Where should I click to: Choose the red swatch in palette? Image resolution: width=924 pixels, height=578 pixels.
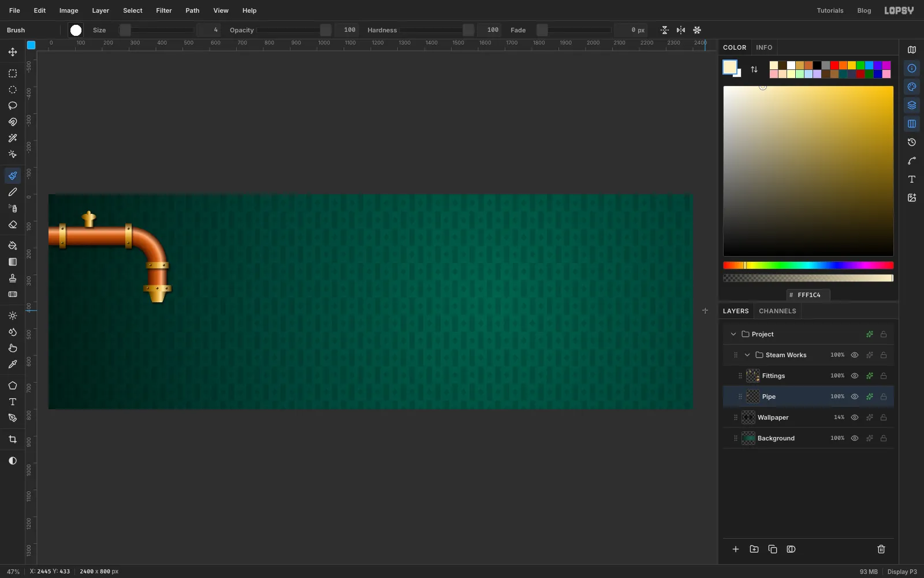[834, 65]
